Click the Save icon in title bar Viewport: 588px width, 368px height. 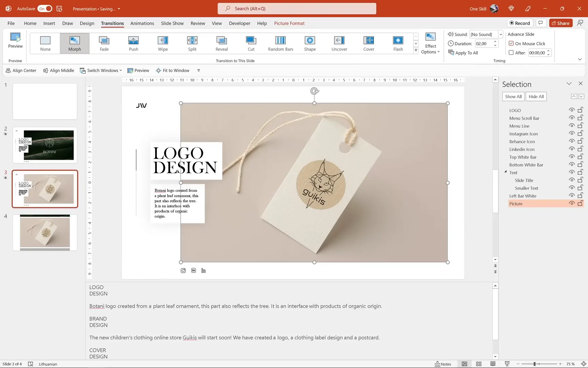59,9
